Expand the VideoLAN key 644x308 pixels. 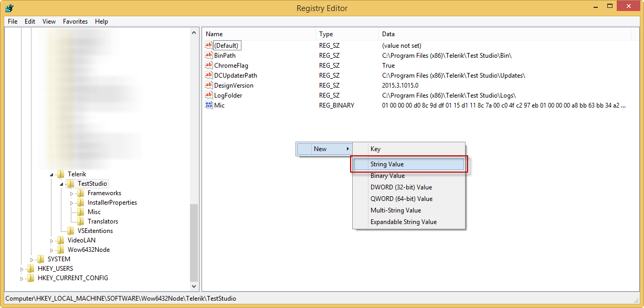(x=52, y=240)
